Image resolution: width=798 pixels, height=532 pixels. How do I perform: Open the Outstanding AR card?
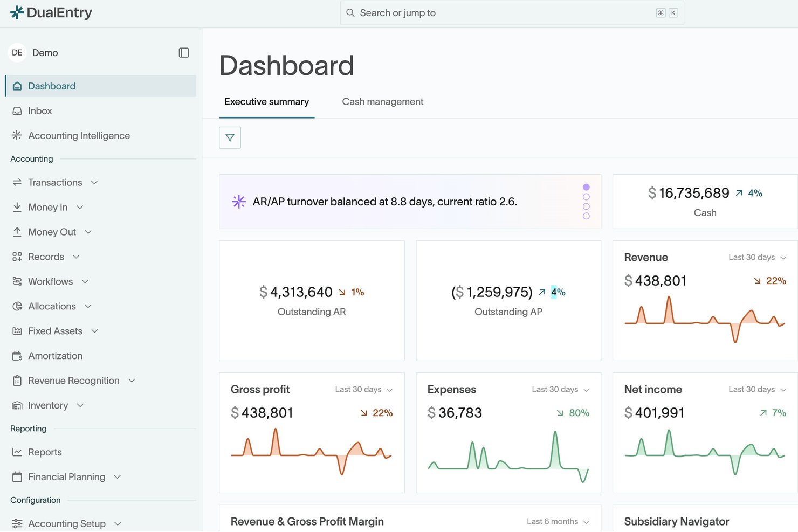tap(312, 301)
